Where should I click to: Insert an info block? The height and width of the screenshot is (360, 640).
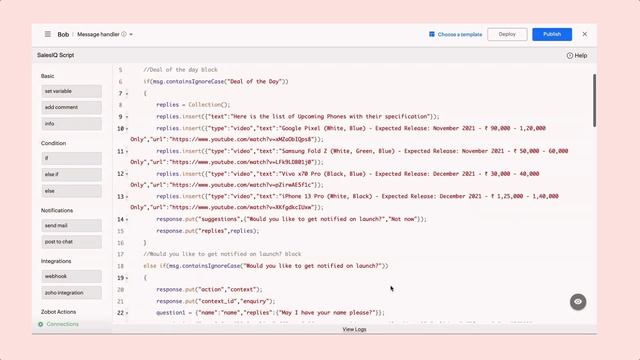pyautogui.click(x=71, y=124)
